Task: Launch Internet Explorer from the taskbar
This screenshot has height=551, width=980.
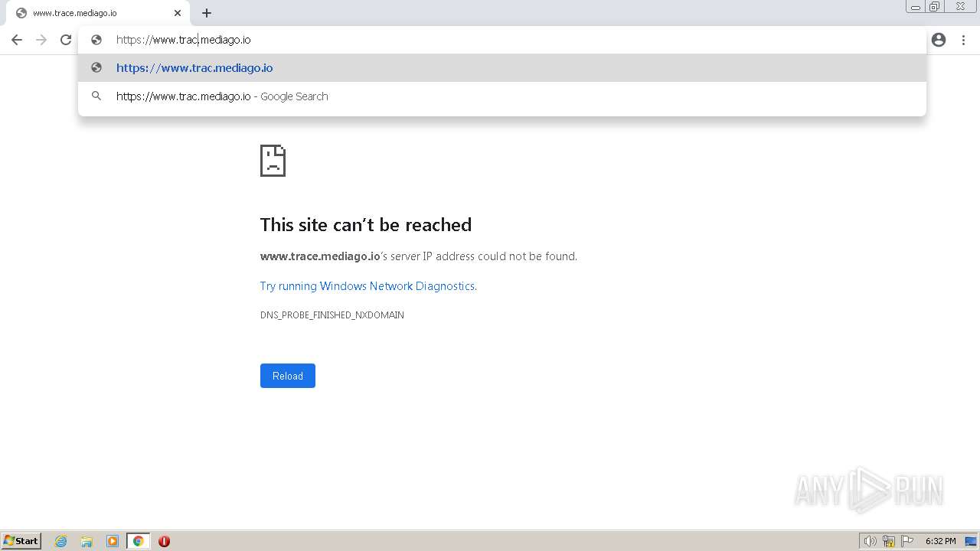Action: (61, 541)
